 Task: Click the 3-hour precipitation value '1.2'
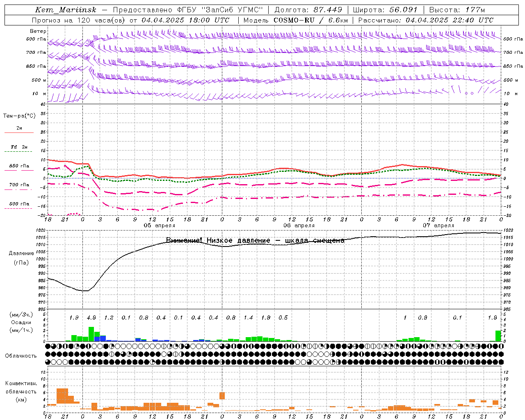coord(109,317)
